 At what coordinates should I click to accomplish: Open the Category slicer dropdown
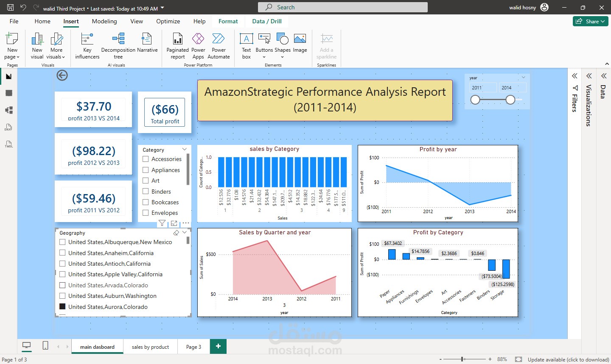(x=184, y=149)
